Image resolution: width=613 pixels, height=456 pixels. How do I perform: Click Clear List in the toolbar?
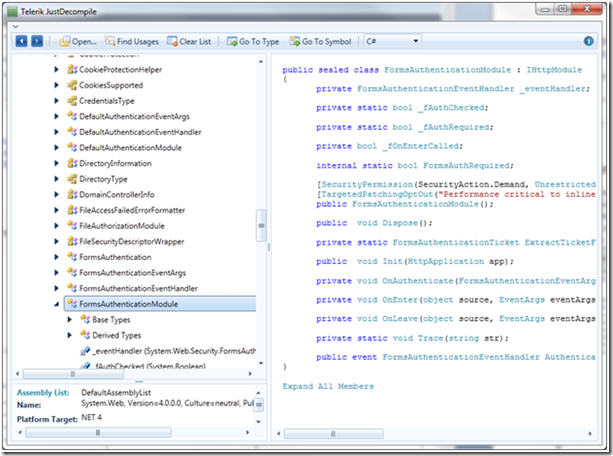pyautogui.click(x=189, y=41)
